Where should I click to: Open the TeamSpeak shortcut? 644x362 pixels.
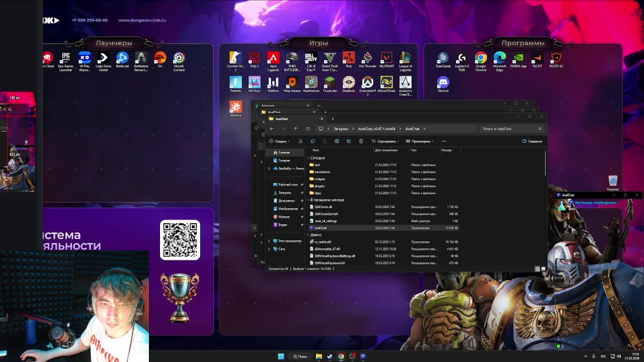[x=443, y=60]
